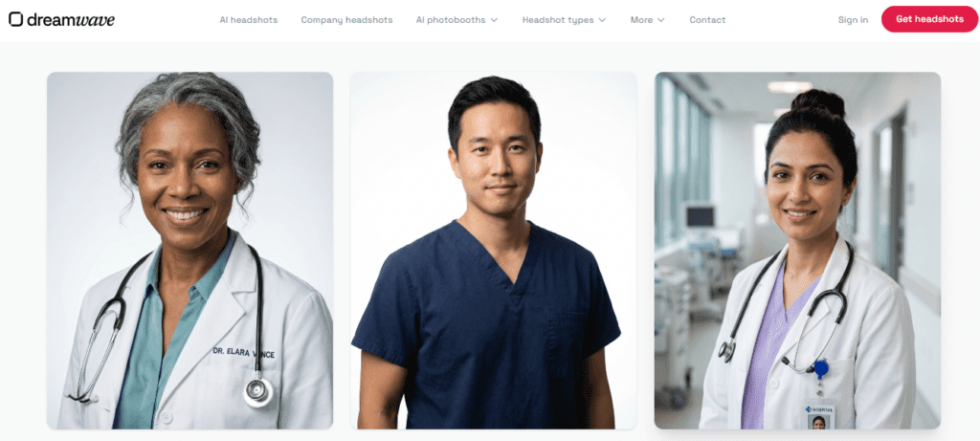Image resolution: width=980 pixels, height=441 pixels.
Task: Open the AI photobooths menu label
Action: point(451,20)
